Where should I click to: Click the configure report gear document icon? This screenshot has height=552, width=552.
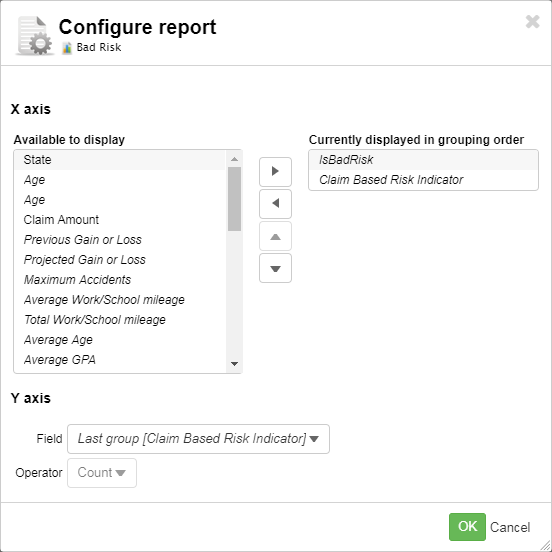coord(35,35)
